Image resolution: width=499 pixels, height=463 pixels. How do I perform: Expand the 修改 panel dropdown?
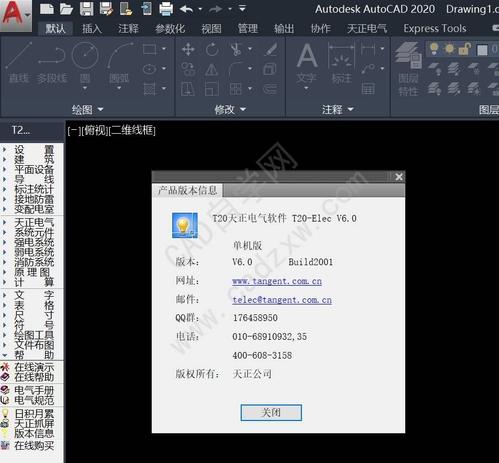pos(230,109)
